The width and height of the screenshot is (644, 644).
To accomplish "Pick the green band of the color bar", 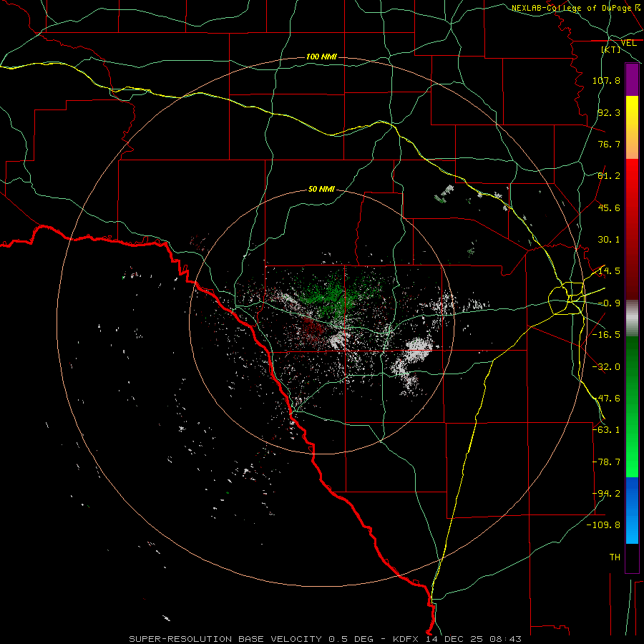I will (x=632, y=406).
